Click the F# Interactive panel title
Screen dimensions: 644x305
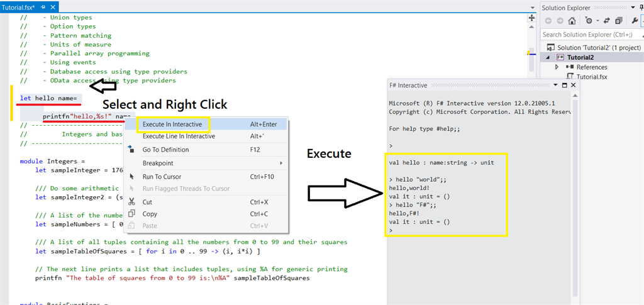[408, 86]
